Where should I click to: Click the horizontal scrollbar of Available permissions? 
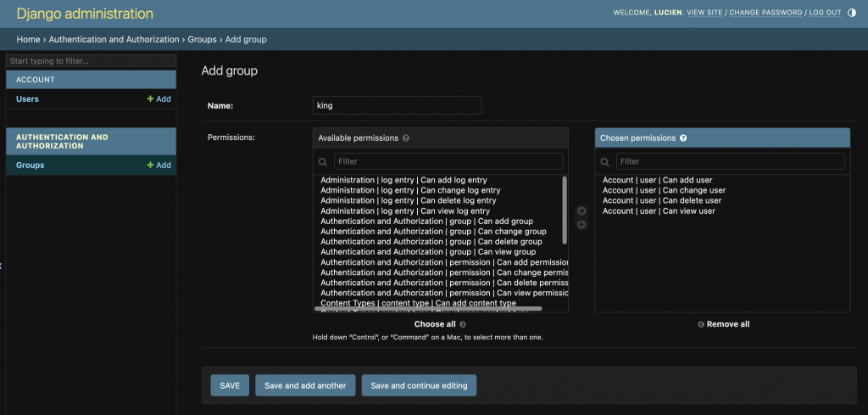[428, 309]
